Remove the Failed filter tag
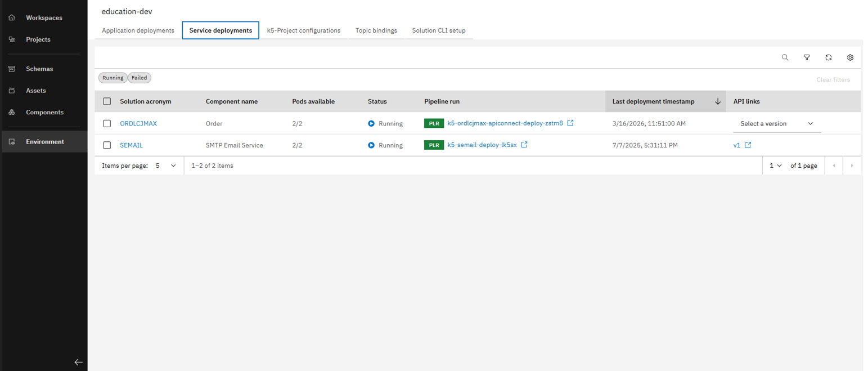This screenshot has height=371, width=868. point(140,78)
